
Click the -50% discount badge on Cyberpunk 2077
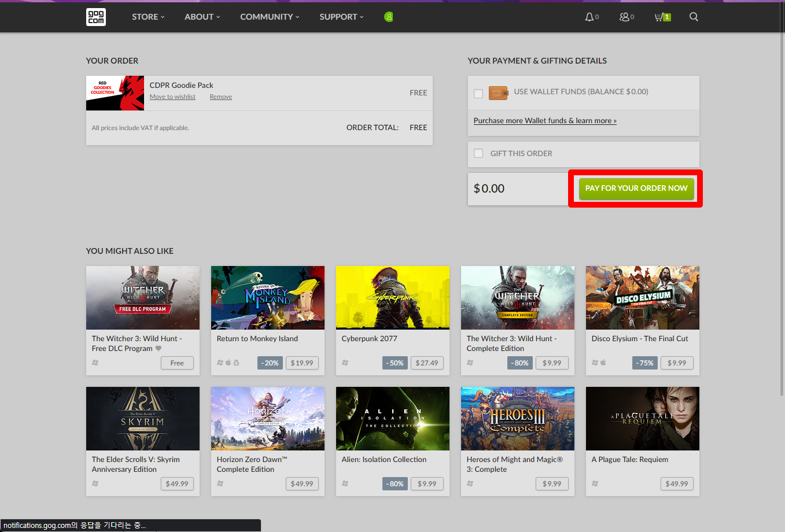(395, 363)
